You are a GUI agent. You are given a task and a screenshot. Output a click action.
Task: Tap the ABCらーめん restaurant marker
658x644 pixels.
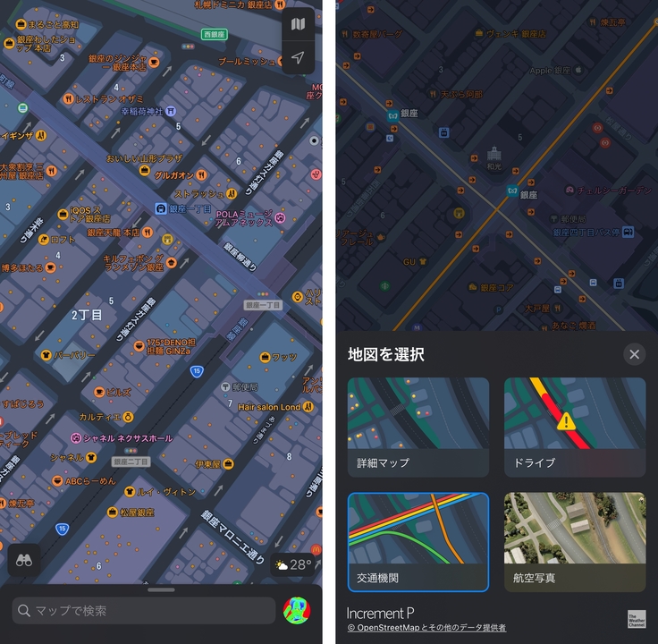click(57, 481)
